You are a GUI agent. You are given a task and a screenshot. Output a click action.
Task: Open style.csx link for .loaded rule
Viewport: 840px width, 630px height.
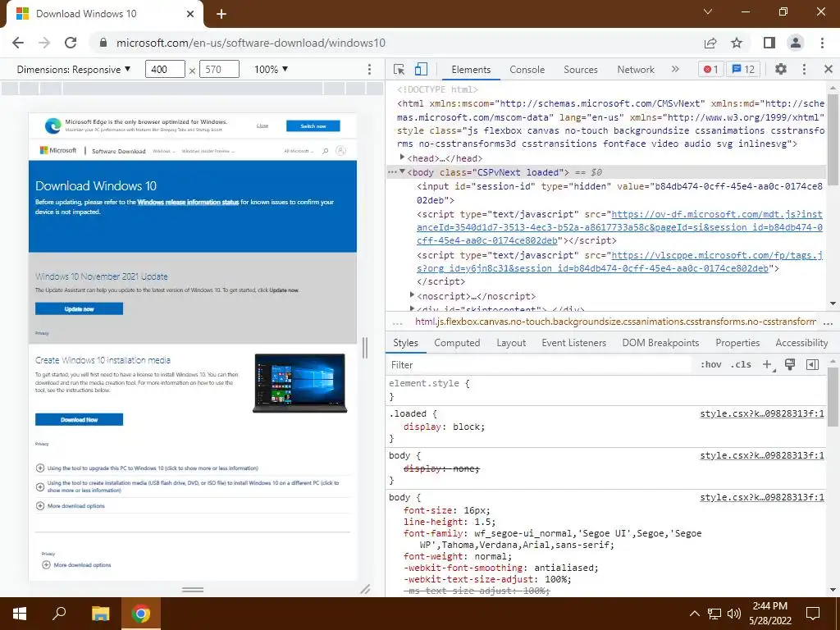pos(762,413)
